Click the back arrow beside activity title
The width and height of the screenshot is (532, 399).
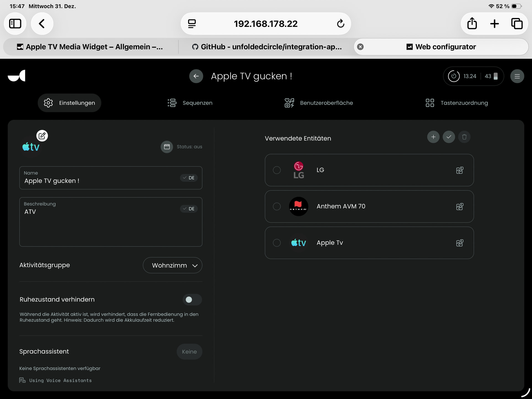coord(196,76)
